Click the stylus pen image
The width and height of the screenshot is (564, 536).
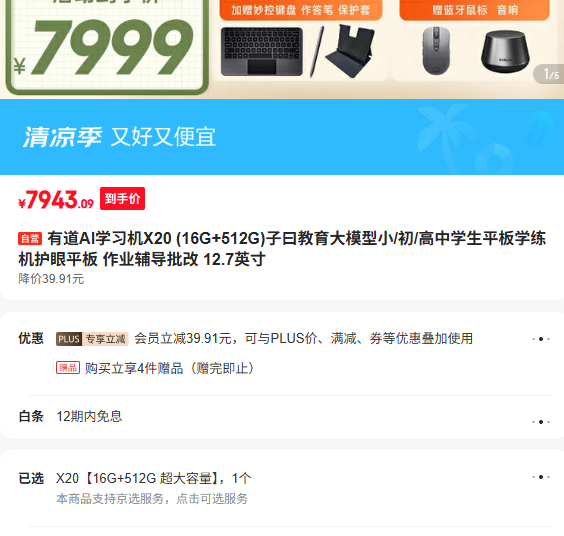pyautogui.click(x=317, y=52)
